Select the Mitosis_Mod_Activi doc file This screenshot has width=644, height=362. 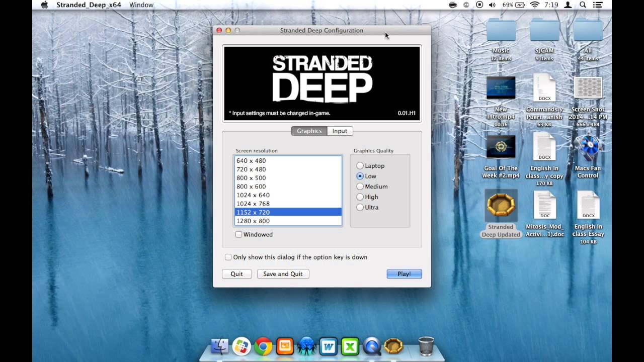tap(544, 206)
